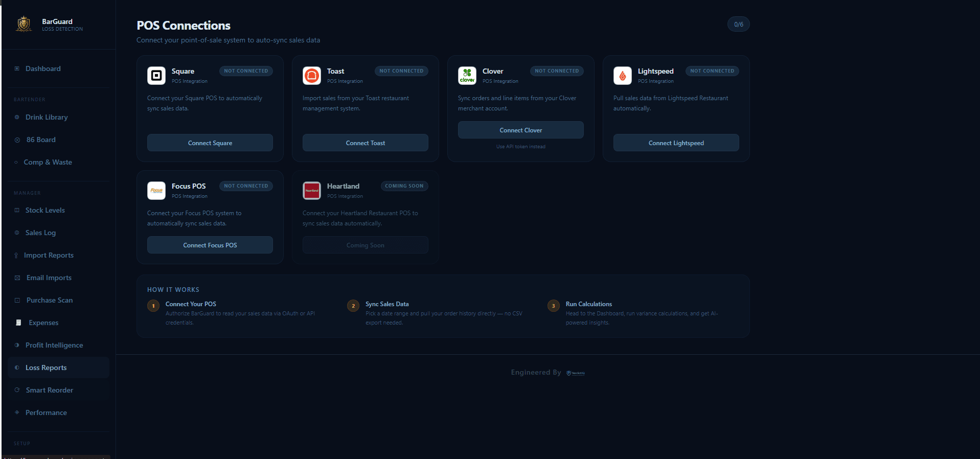Click the Connect Lightspeed button
The width and height of the screenshot is (980, 459).
click(x=676, y=143)
